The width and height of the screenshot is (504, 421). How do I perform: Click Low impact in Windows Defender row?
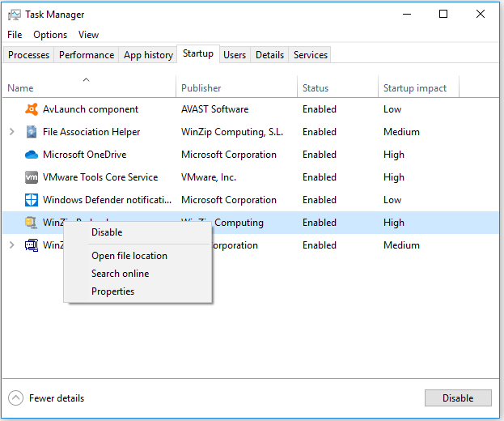[392, 200]
